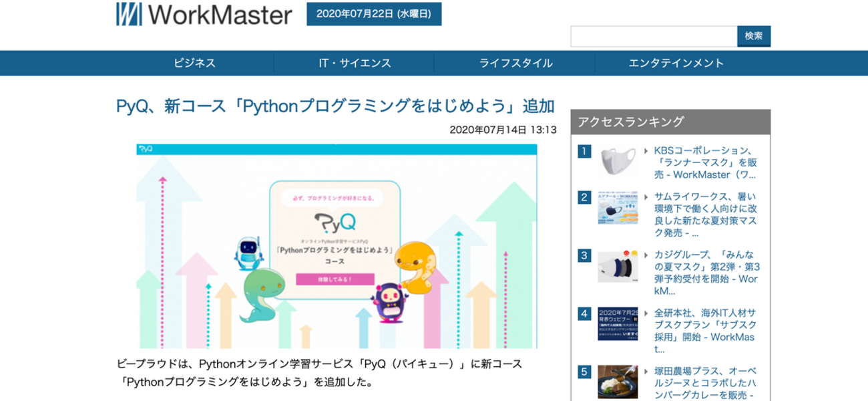Open カジグループ ranking article link

point(706,273)
